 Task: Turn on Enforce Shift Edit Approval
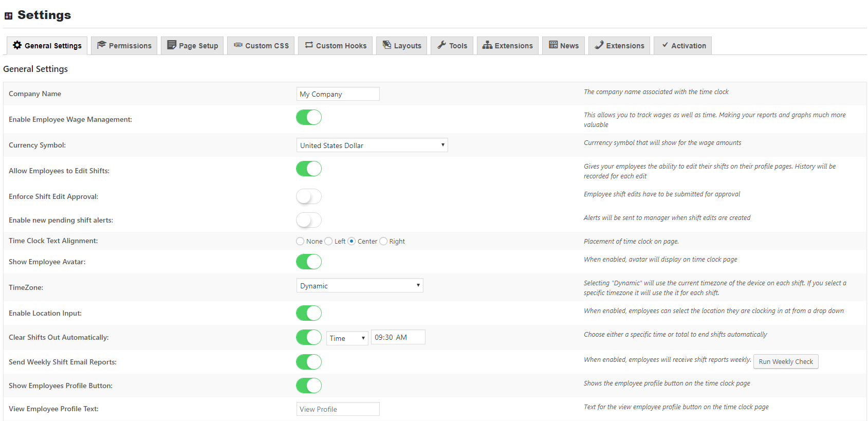point(309,196)
